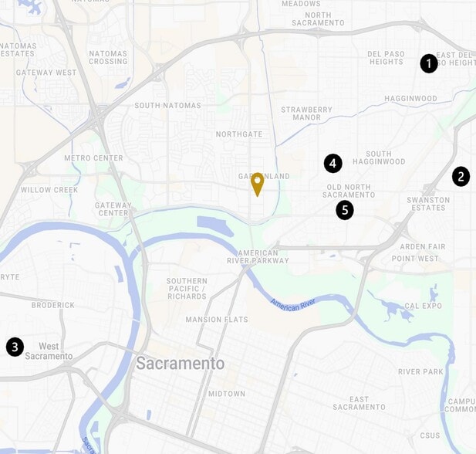Open map marker number 3
Image resolution: width=476 pixels, height=454 pixels.
click(x=15, y=347)
